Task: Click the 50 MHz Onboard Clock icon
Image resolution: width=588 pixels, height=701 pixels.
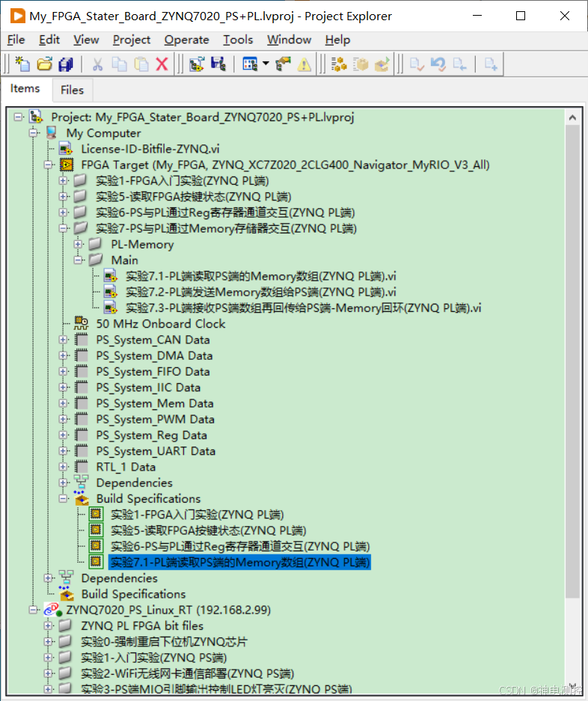Action: coord(81,323)
